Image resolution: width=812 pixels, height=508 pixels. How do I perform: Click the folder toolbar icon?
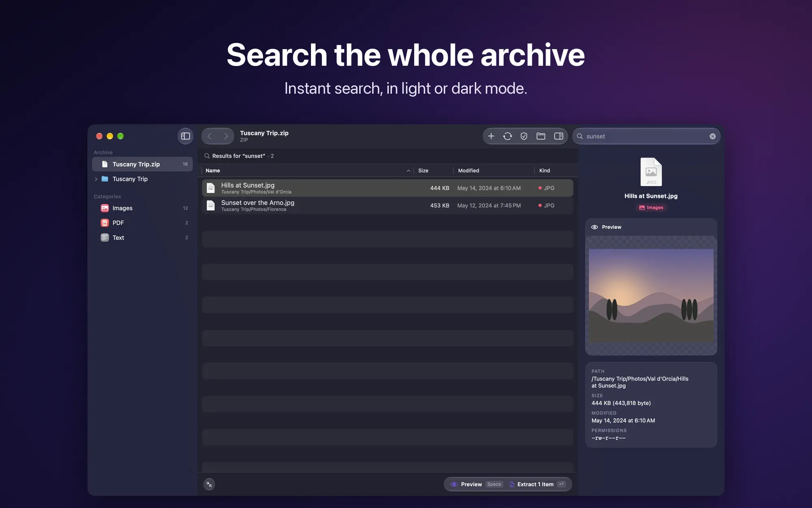pos(541,136)
